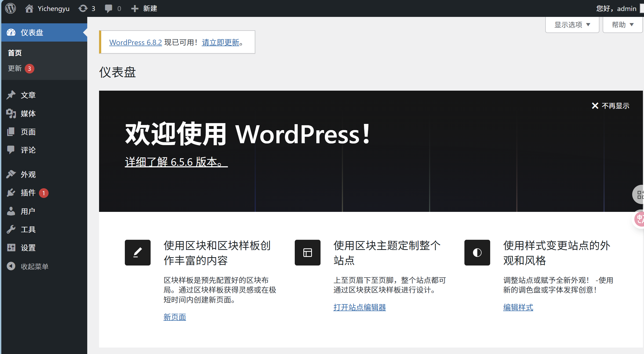Click 不再显示 dismiss text
The width and height of the screenshot is (644, 354).
coord(615,106)
